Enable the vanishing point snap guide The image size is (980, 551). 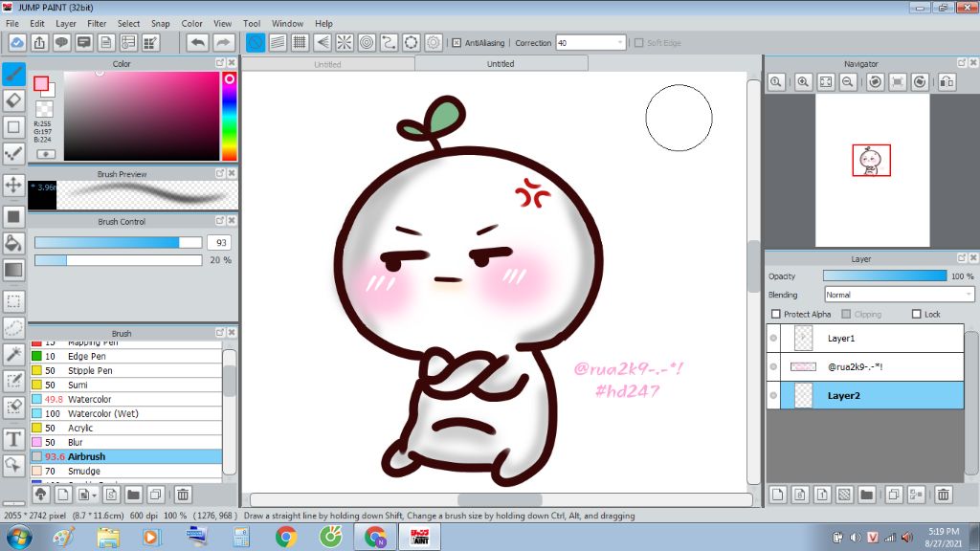coord(323,42)
